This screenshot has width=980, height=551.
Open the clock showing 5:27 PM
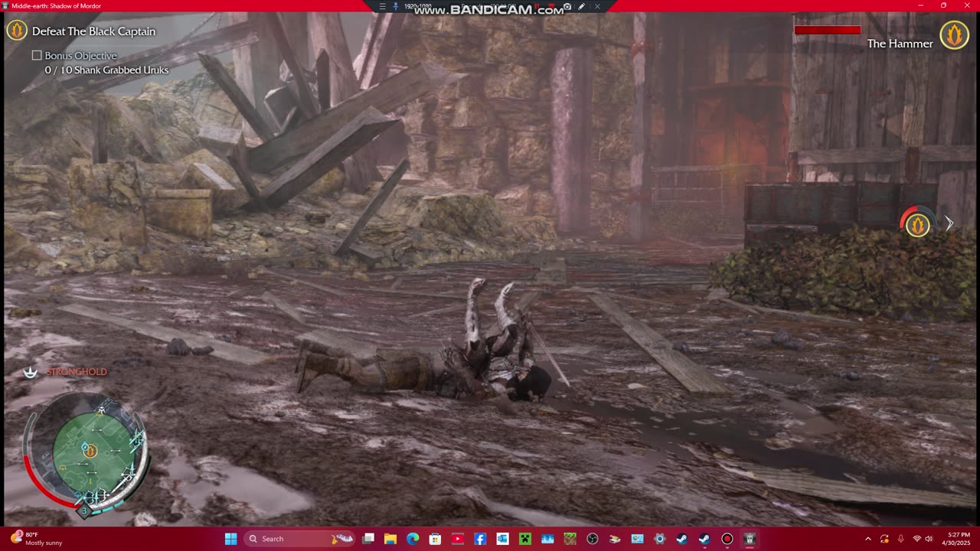click(x=958, y=539)
